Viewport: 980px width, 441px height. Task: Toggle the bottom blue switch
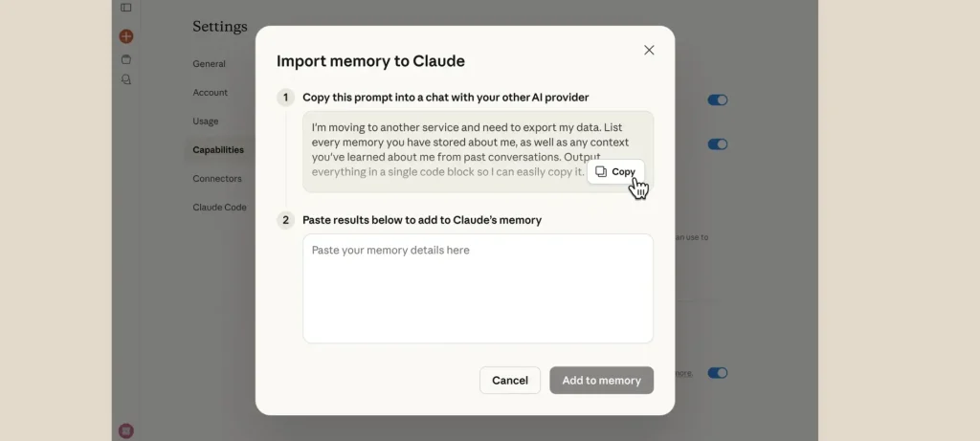717,373
